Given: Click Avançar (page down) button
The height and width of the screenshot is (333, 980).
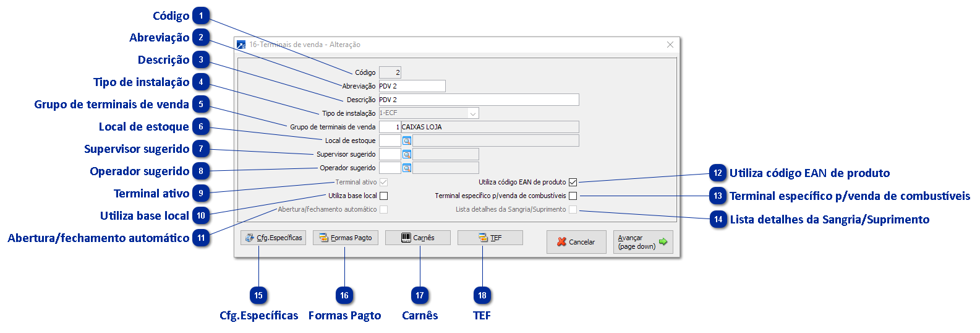Looking at the screenshot, I should click(643, 242).
